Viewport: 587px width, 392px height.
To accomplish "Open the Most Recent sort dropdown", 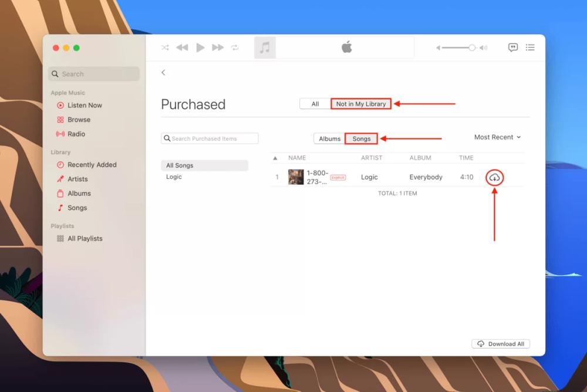I will [498, 137].
